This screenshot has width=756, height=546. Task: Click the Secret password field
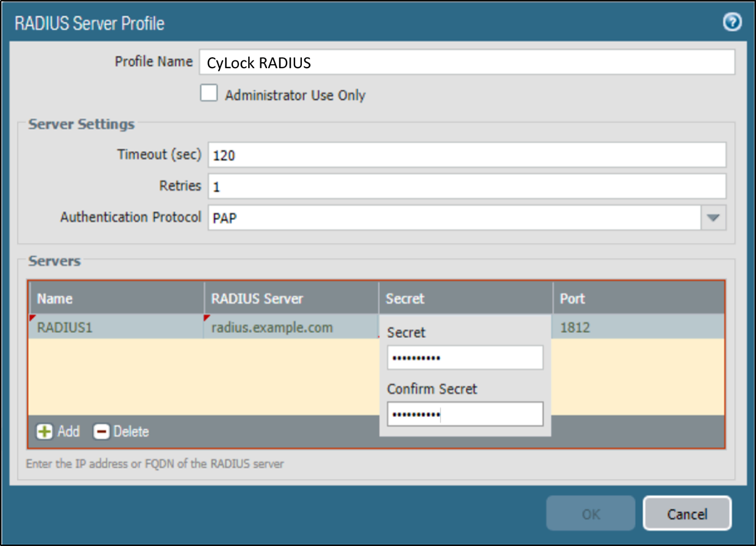465,358
